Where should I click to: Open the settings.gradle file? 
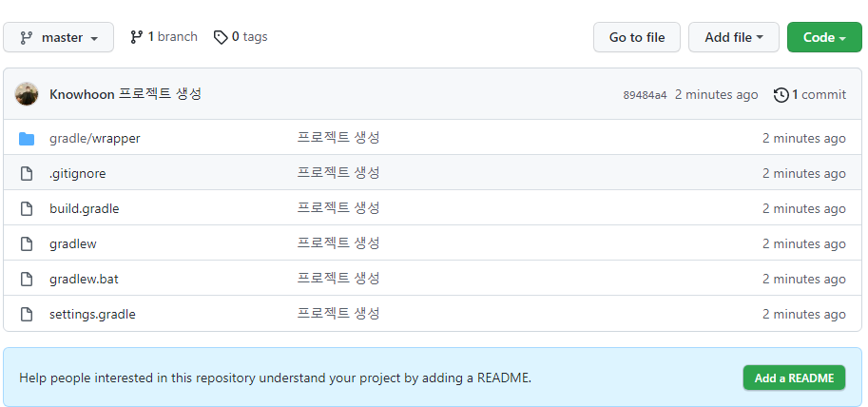[92, 315]
